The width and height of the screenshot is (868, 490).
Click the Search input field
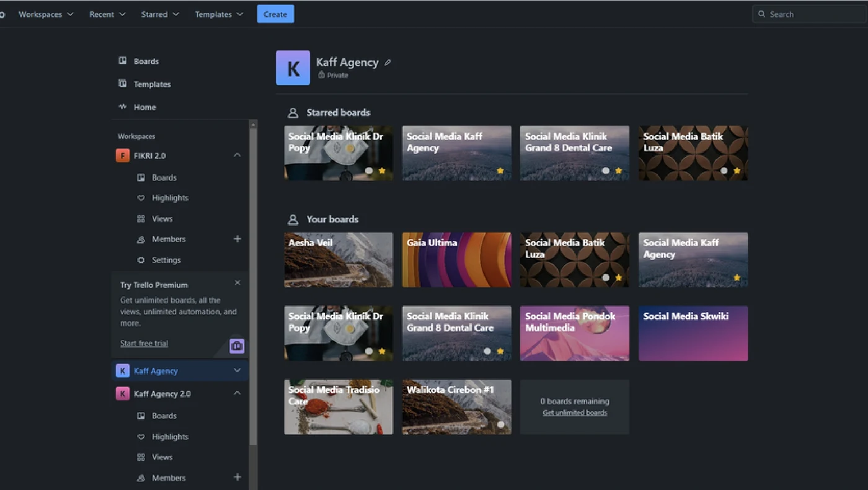pos(810,14)
